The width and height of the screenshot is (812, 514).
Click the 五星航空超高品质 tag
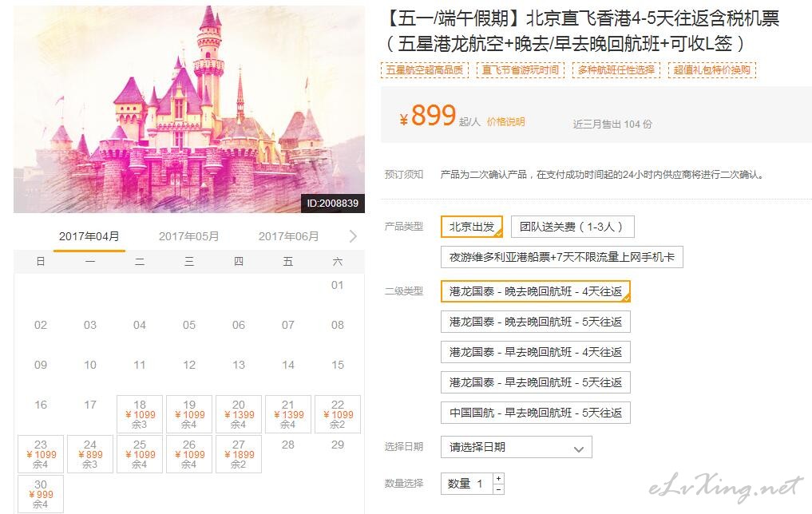425,70
